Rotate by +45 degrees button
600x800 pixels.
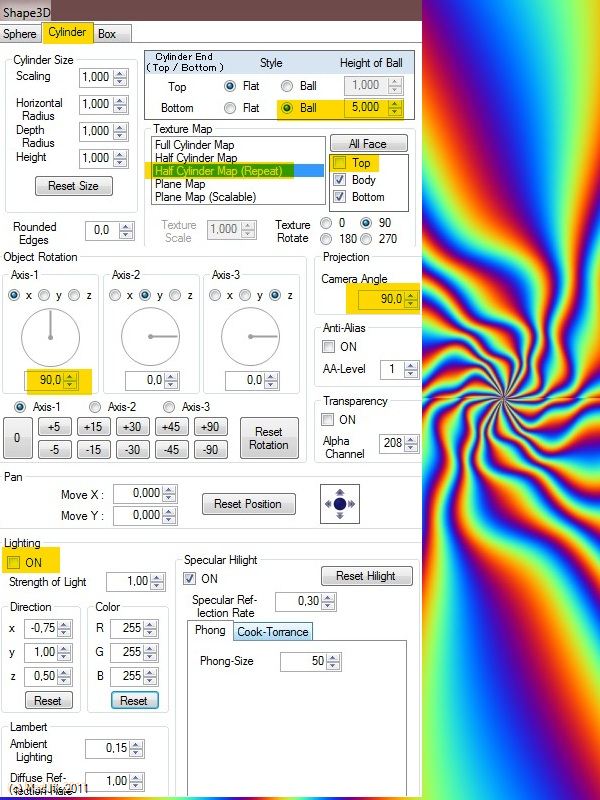tap(171, 427)
